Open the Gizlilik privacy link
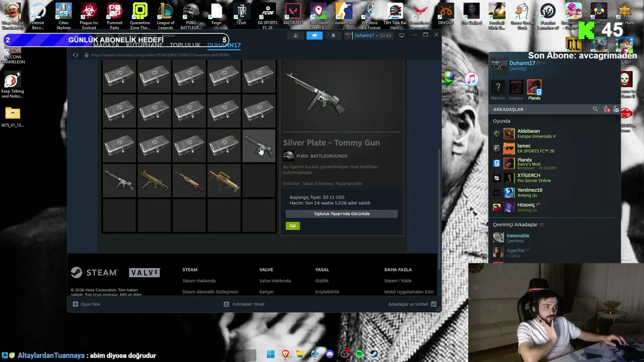Screen dimensions: 644x362 [321, 281]
